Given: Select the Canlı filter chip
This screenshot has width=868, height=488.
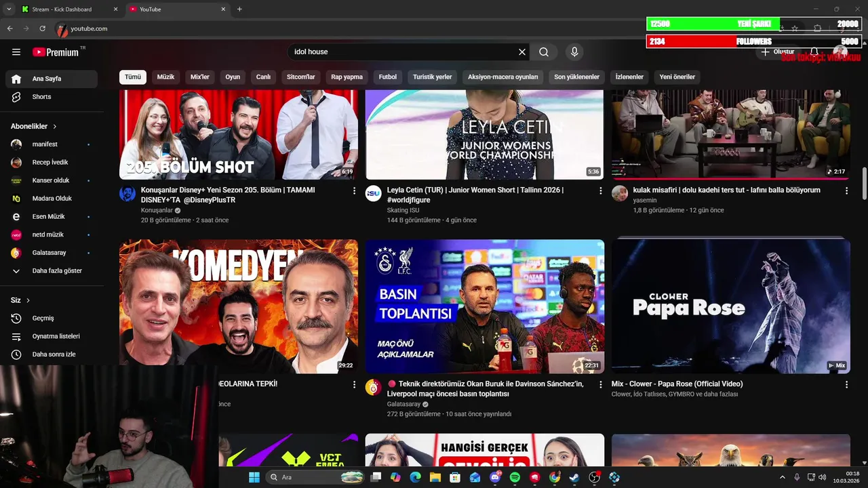Looking at the screenshot, I should (263, 77).
